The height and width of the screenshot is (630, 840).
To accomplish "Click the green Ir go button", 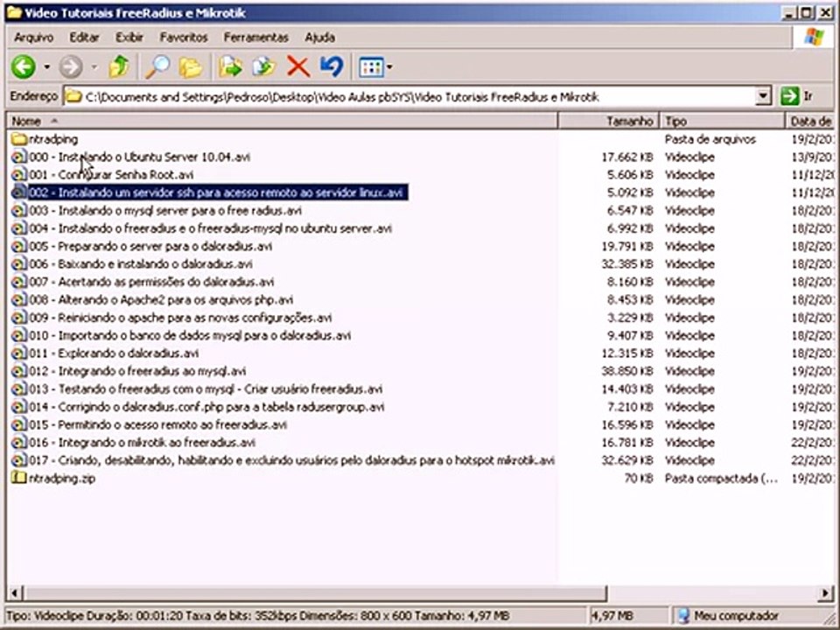I will (797, 96).
